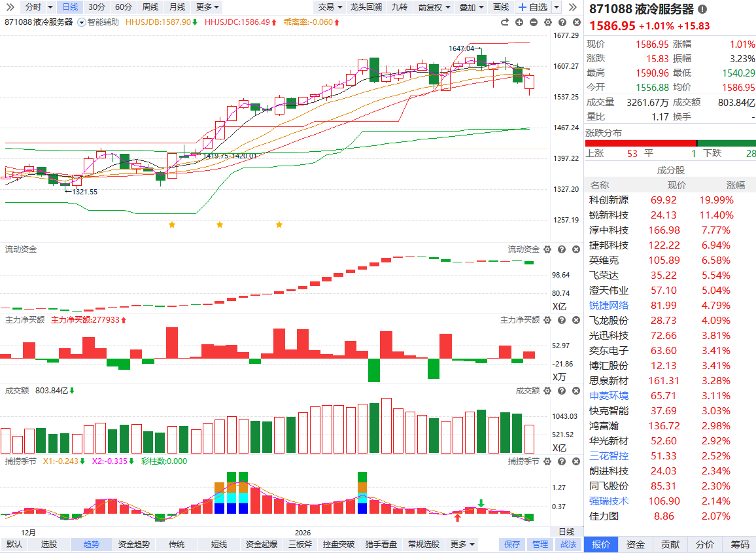Expand the 更多 periods dropdown

point(208,7)
